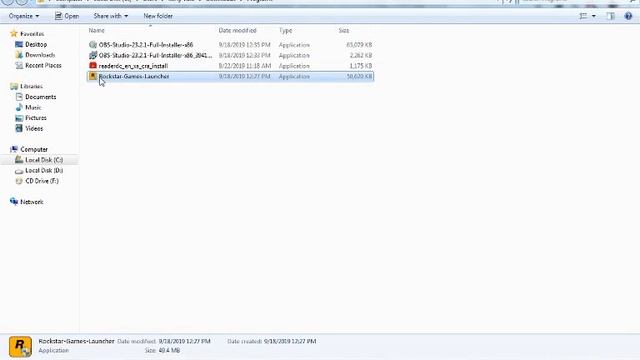Select CD Drive (F:)
The height and width of the screenshot is (360, 640).
pos(42,181)
